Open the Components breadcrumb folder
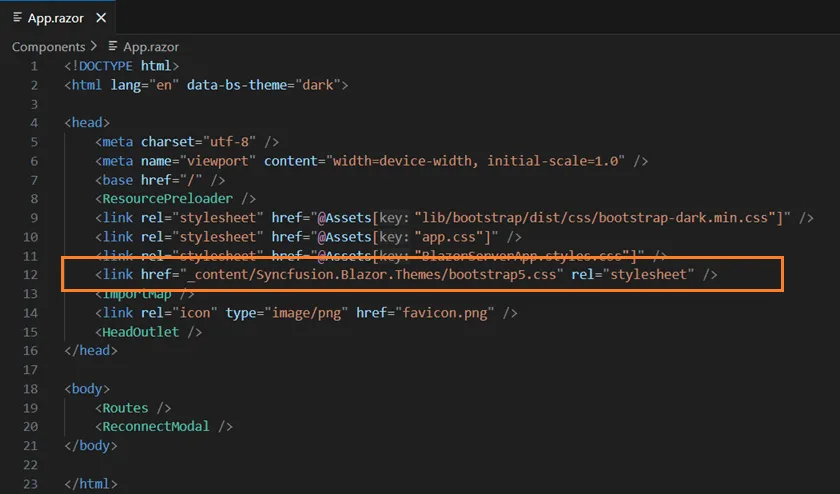 point(48,46)
